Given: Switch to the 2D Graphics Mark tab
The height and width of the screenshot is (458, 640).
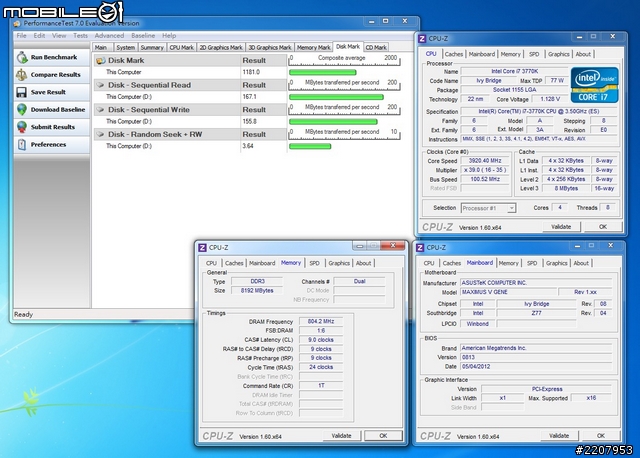Looking at the screenshot, I should point(221,47).
